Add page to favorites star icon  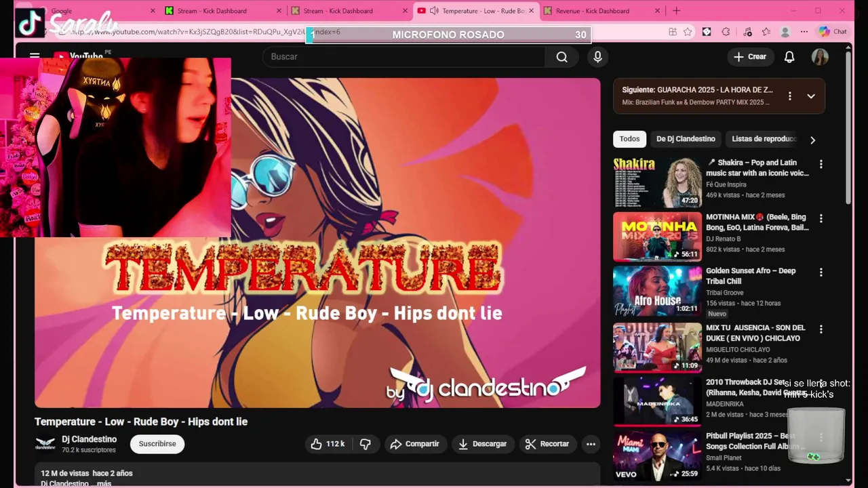click(688, 32)
